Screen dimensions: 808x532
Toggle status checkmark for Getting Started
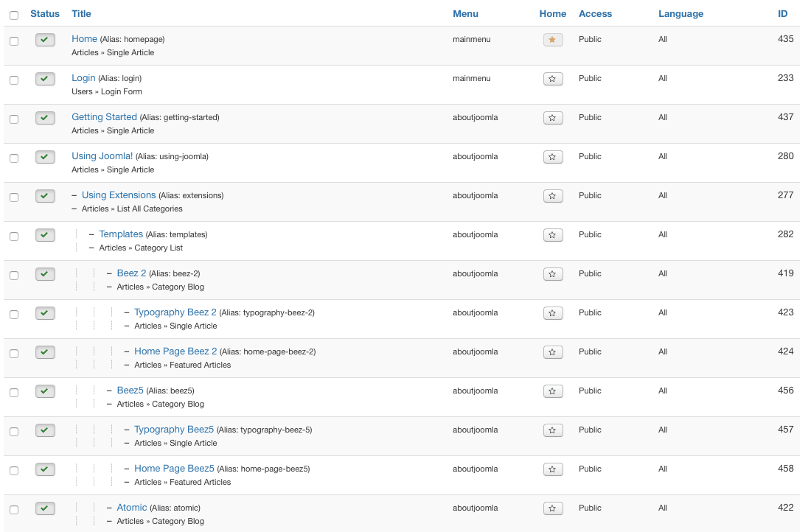point(45,118)
